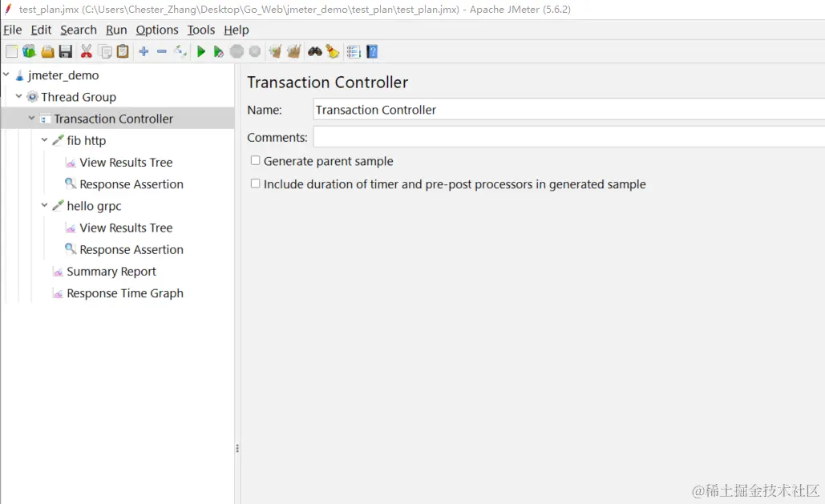Open the Templates icon in toolbar
825x504 pixels.
click(30, 51)
